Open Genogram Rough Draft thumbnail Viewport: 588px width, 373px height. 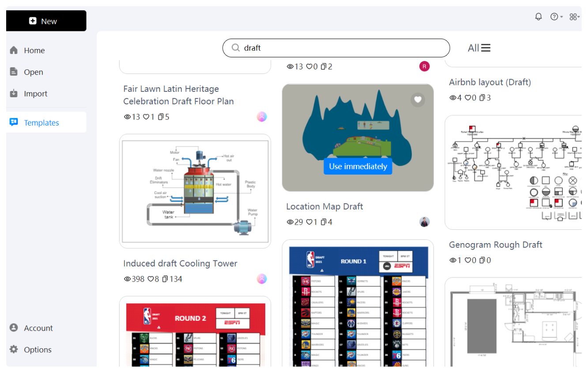pyautogui.click(x=513, y=172)
